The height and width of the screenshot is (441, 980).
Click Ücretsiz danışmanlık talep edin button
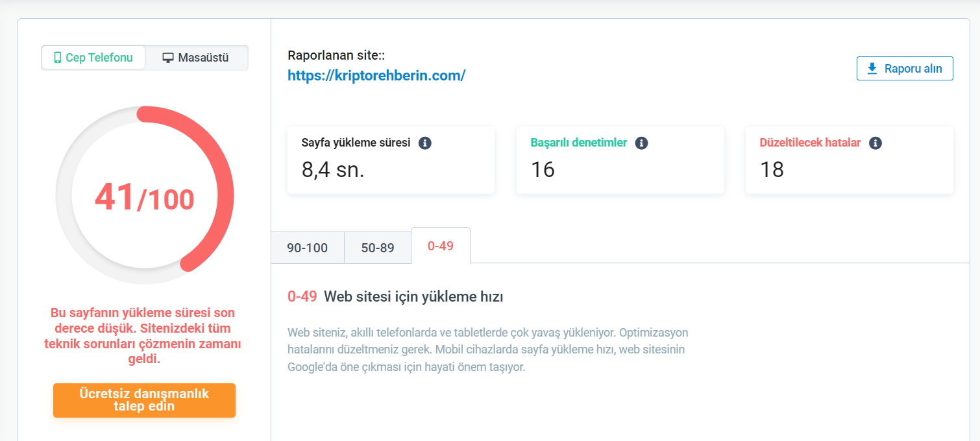144,400
